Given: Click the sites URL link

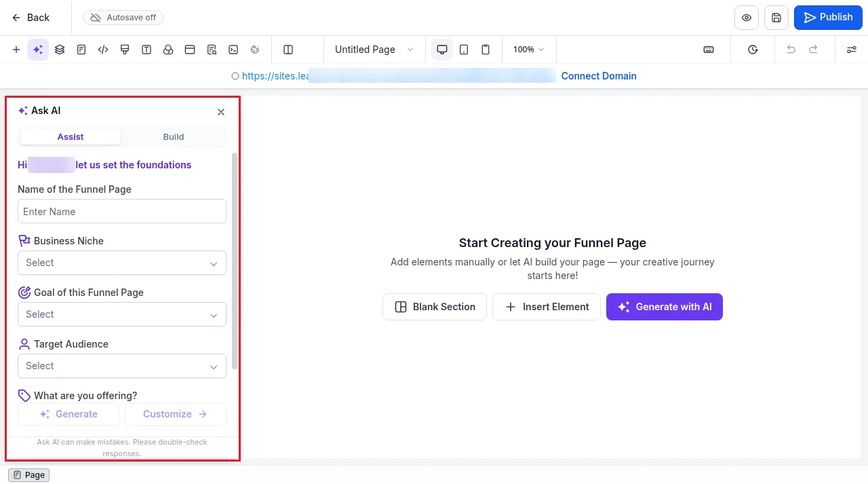Looking at the screenshot, I should coord(399,76).
